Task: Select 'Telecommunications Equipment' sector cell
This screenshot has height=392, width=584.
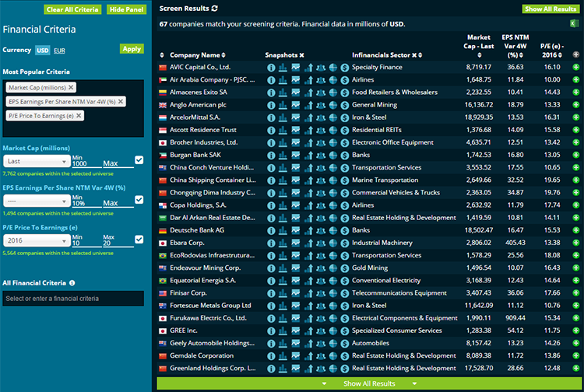Action: click(x=399, y=293)
